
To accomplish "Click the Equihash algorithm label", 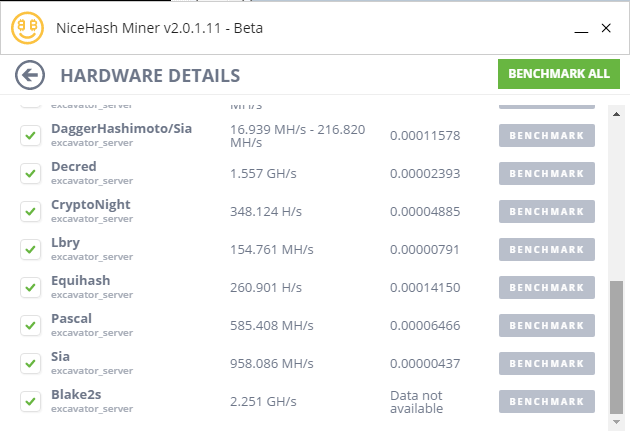I will (x=80, y=280).
